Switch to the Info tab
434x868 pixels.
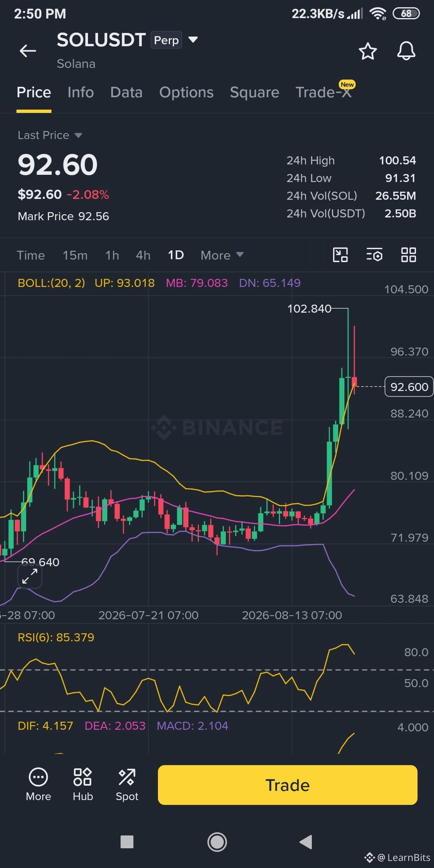coord(81,92)
